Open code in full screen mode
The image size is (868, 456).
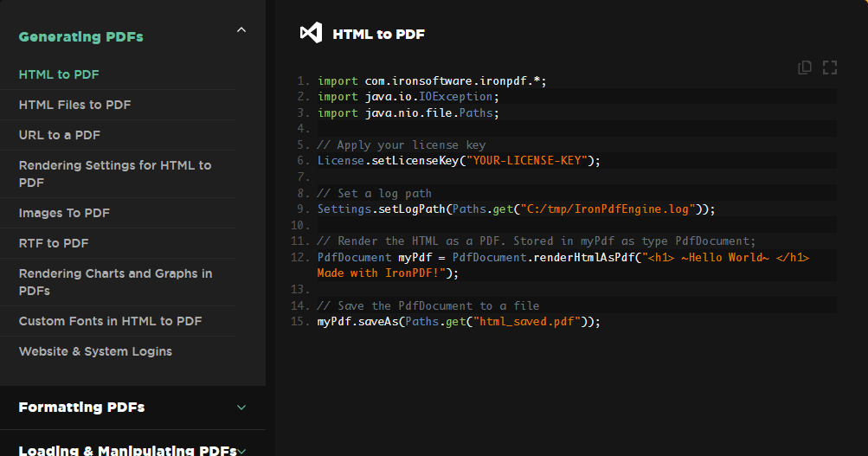[x=830, y=67]
